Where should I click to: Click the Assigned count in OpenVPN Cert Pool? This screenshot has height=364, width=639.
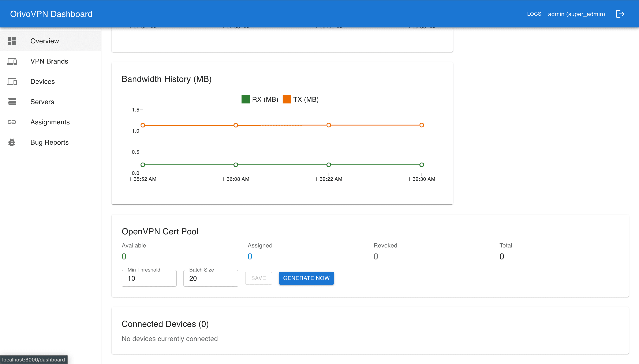pos(250,256)
